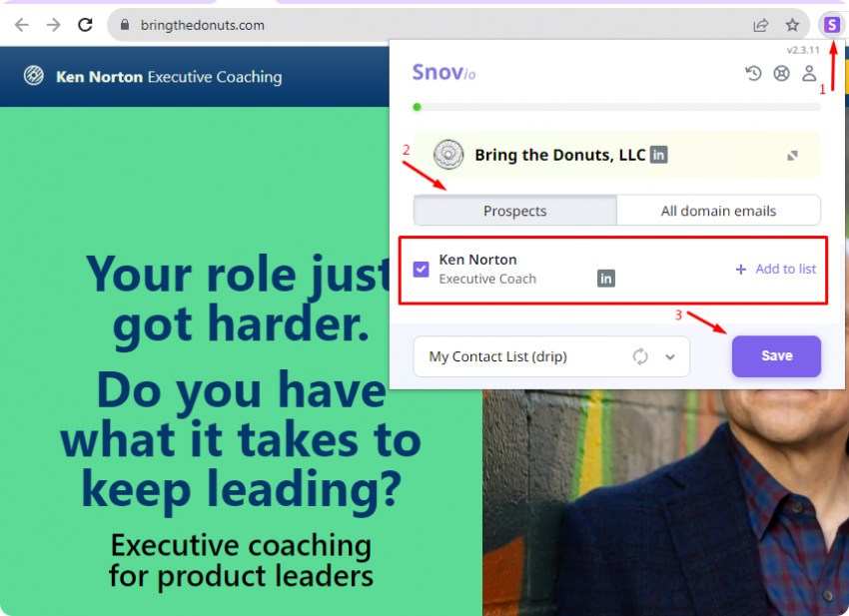Refresh the contact lists icon
Screen dimensions: 849x616
(x=640, y=356)
